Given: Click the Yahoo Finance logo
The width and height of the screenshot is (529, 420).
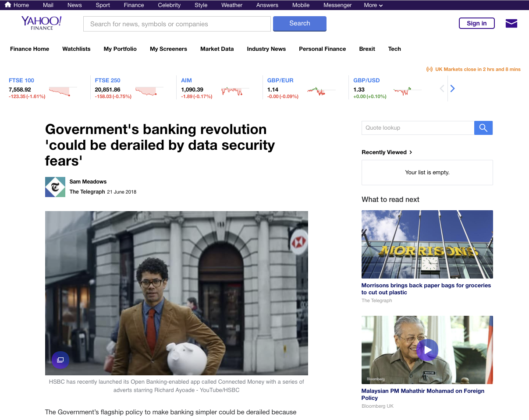Looking at the screenshot, I should 42,23.
